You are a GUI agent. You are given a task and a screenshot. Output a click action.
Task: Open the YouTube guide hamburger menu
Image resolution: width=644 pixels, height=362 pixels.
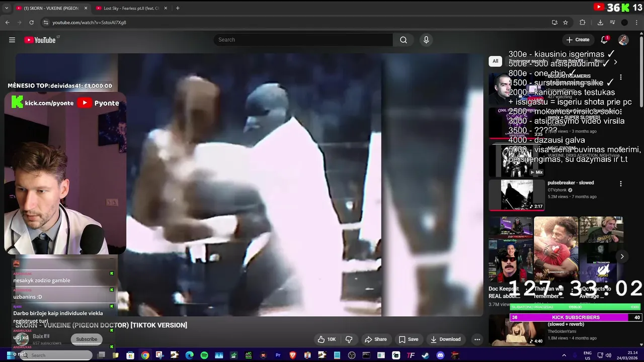[12, 40]
